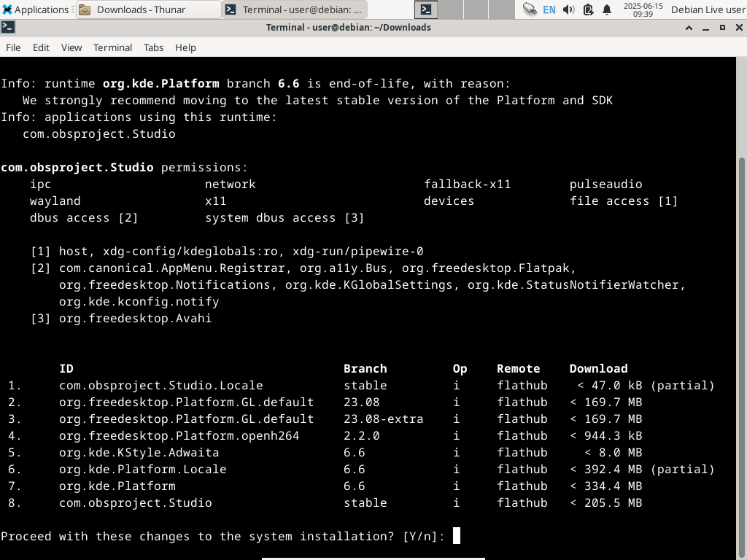Screen dimensions: 747x560
Task: Click the text 'org.kde.Platform' in Info line
Action: coord(161,84)
